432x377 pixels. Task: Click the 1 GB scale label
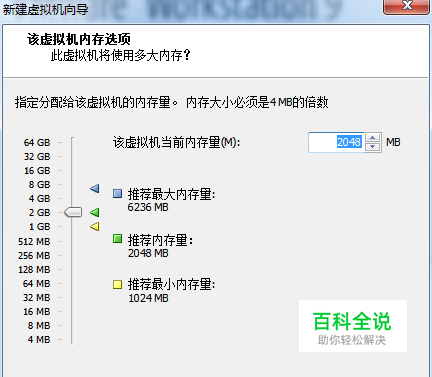pyautogui.click(x=39, y=227)
